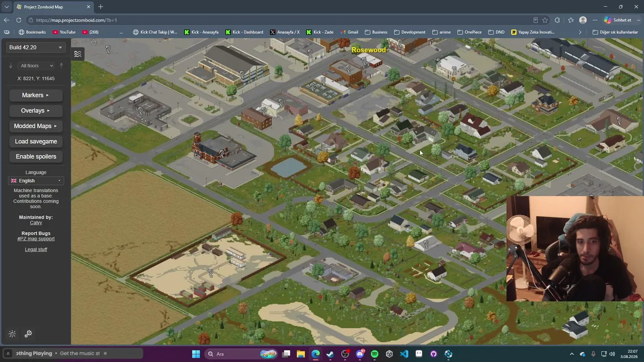This screenshot has height=362, width=644.
Task: Show more bookmarks with the chevron
Action: pyautogui.click(x=580, y=32)
